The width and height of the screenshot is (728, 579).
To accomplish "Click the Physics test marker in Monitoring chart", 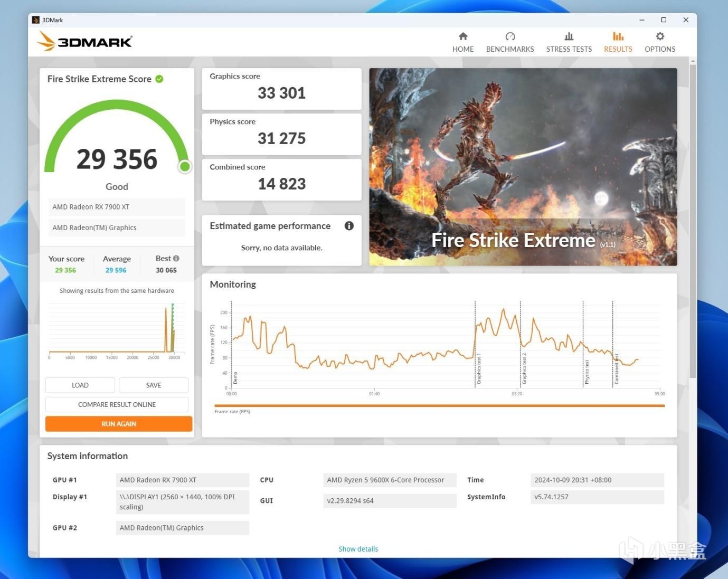I will pyautogui.click(x=587, y=372).
